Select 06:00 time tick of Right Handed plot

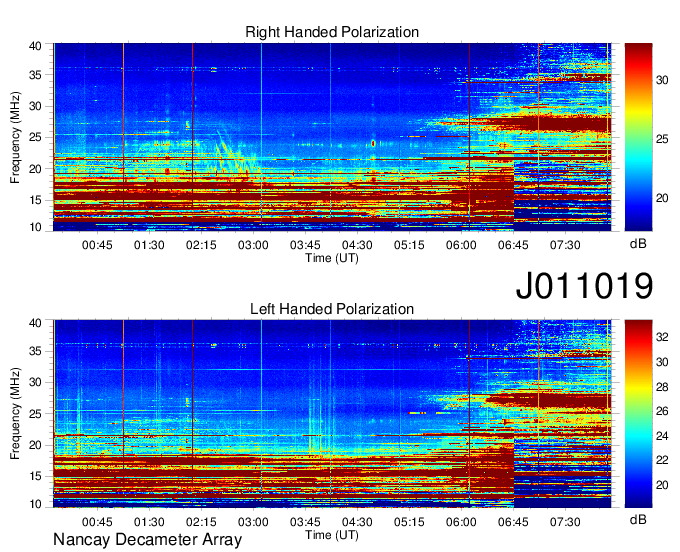[x=461, y=245]
